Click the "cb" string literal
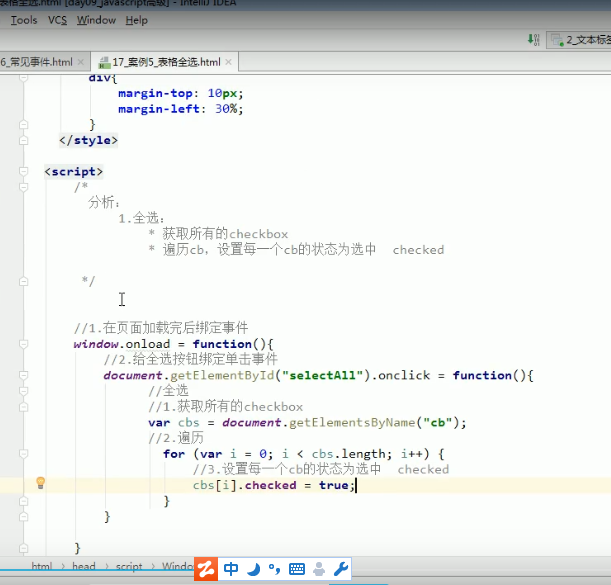 tap(438, 422)
